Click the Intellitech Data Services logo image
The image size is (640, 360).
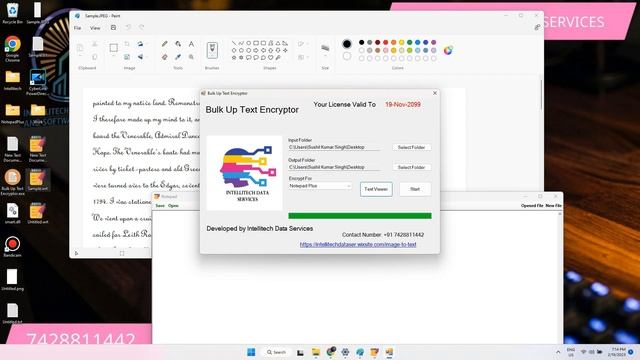coord(244,173)
